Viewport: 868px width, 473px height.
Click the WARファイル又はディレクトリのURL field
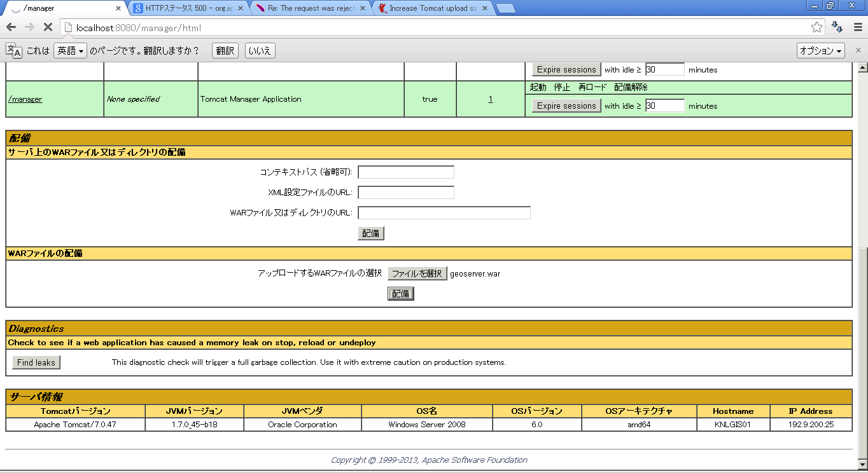[x=444, y=213]
